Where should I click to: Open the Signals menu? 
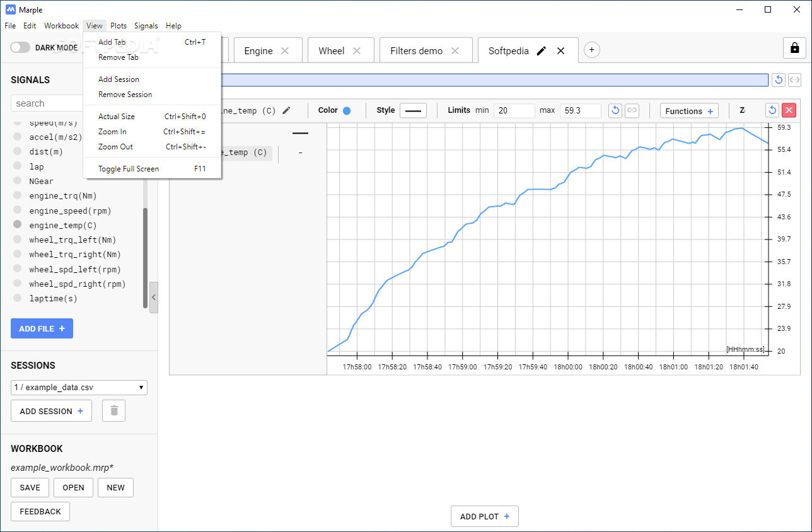[146, 26]
